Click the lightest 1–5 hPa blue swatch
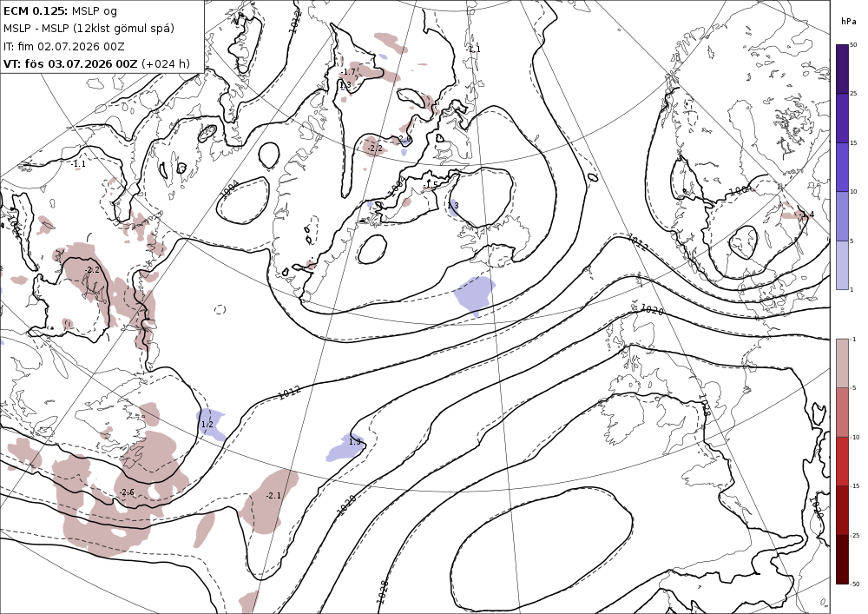This screenshot has height=614, width=868. click(842, 265)
